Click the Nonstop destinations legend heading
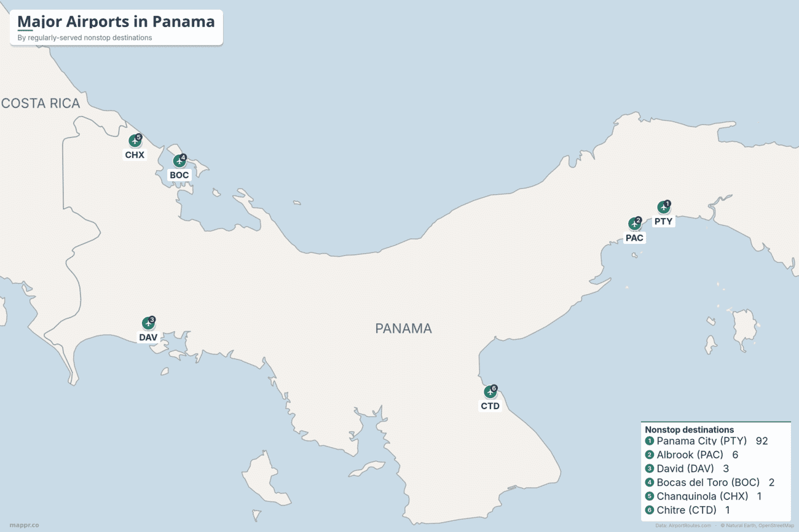 click(689, 429)
